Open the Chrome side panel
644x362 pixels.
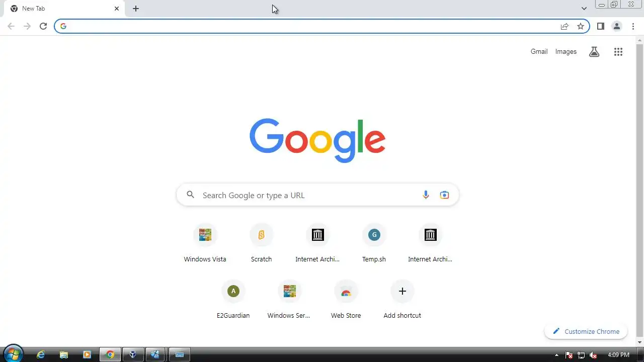click(x=600, y=26)
